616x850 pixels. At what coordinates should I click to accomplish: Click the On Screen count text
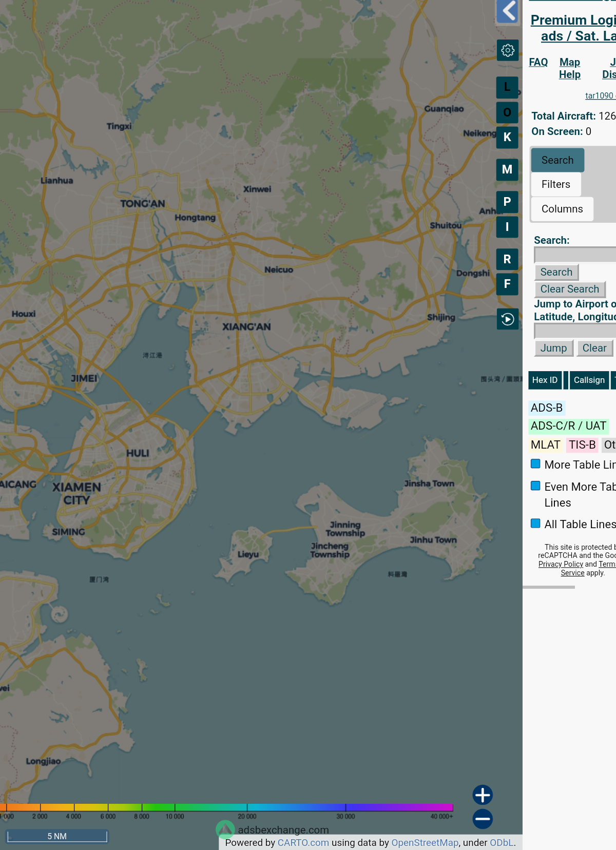(x=561, y=131)
